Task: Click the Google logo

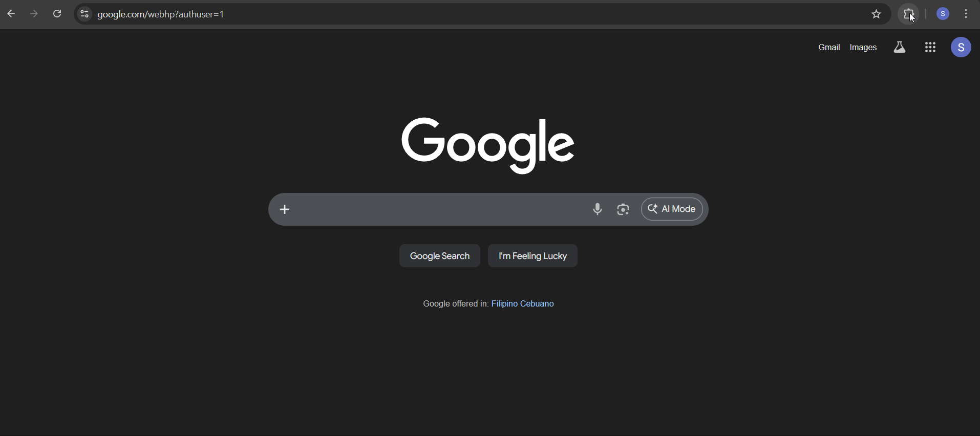Action: pyautogui.click(x=488, y=145)
